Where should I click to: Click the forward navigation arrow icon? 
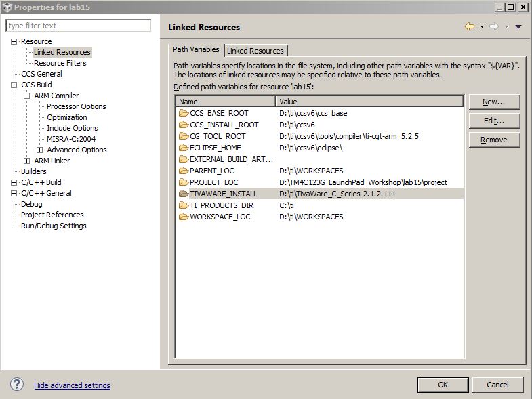coord(494,26)
